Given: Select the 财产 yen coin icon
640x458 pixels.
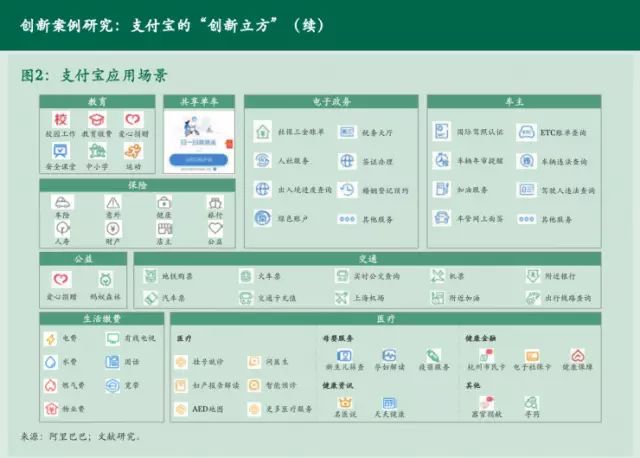Looking at the screenshot, I should click(x=113, y=228).
